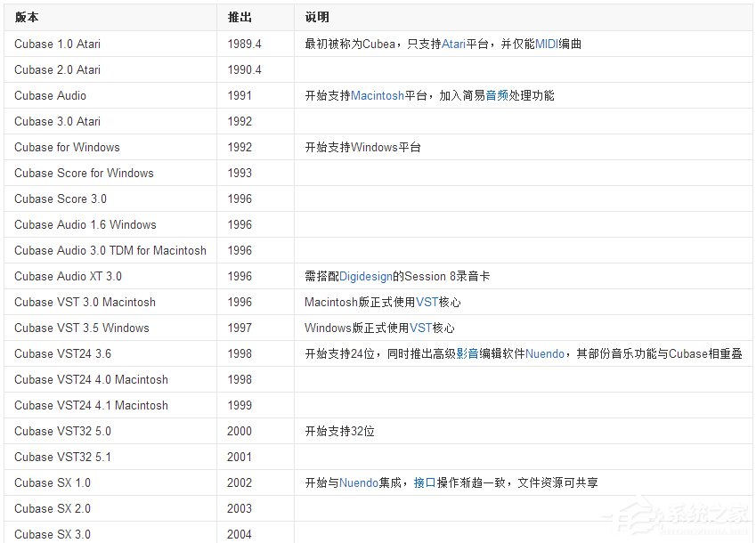Click the VST link in Cubase VST 3.5 Windows row
Viewport: 756px width, 543px height.
[421, 328]
